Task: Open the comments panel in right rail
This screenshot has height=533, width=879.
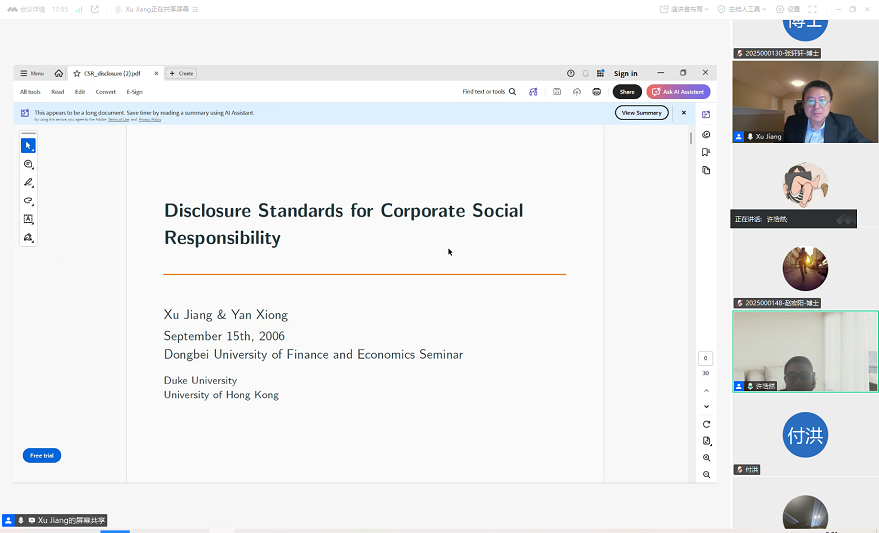Action: (706, 135)
